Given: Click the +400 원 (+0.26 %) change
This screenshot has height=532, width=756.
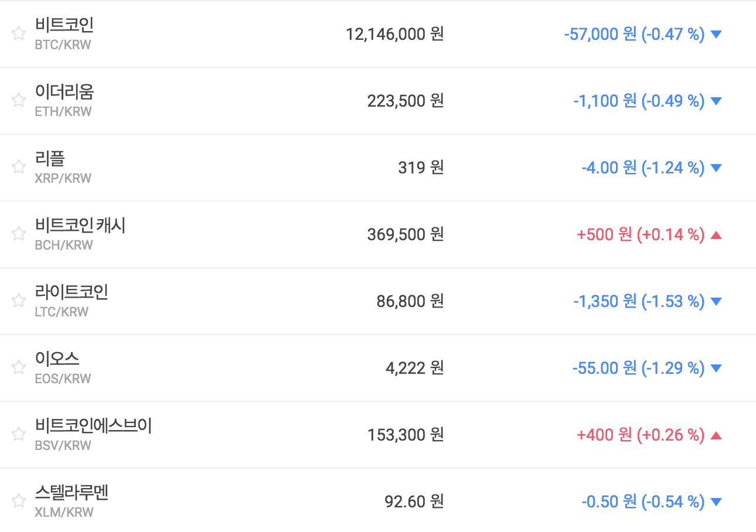Looking at the screenshot, I should [x=640, y=435].
